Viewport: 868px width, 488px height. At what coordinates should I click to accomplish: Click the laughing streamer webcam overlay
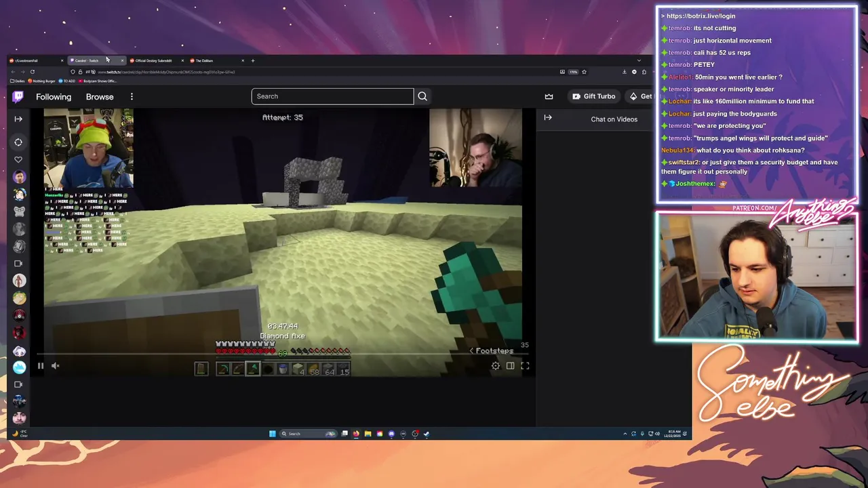(475, 148)
